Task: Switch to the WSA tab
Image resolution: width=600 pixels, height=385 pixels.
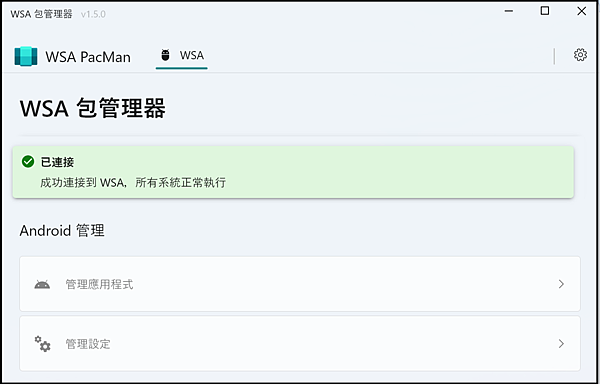Action: [182, 56]
